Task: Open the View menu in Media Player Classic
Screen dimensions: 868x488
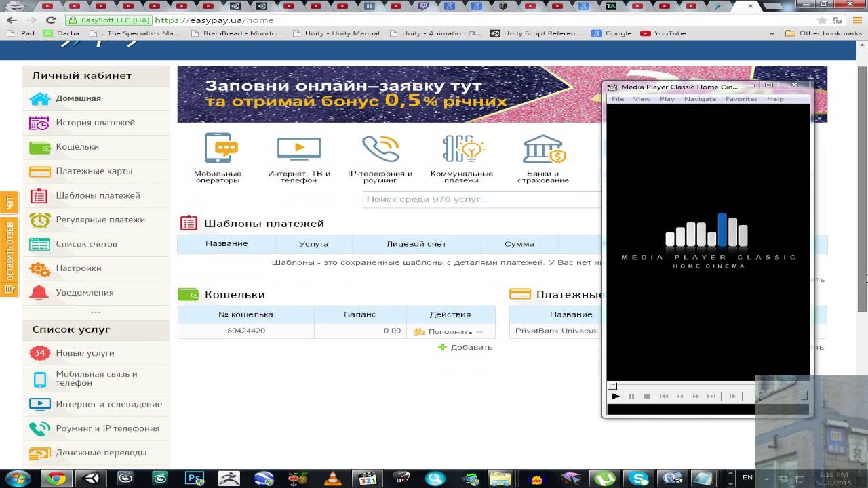Action: click(x=642, y=99)
